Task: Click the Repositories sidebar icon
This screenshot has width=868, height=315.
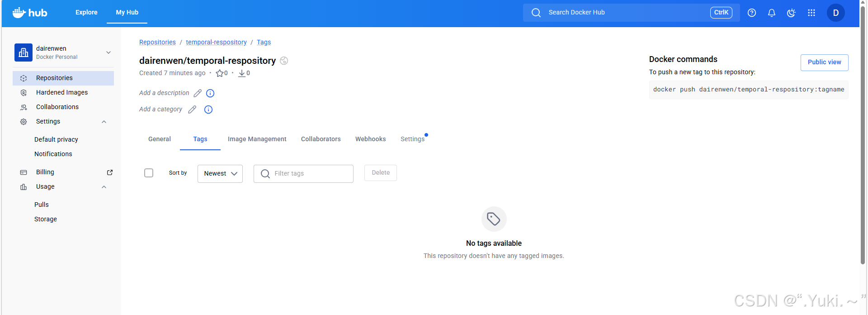Action: coord(24,78)
